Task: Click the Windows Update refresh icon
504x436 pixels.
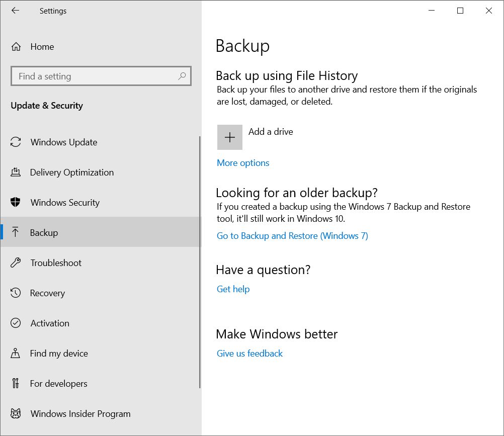Action: pos(16,142)
